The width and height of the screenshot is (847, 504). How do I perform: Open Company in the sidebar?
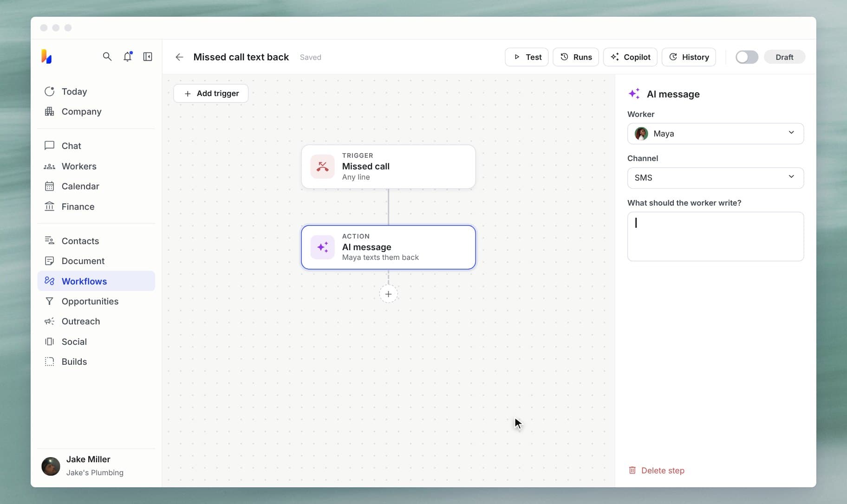coord(96,111)
